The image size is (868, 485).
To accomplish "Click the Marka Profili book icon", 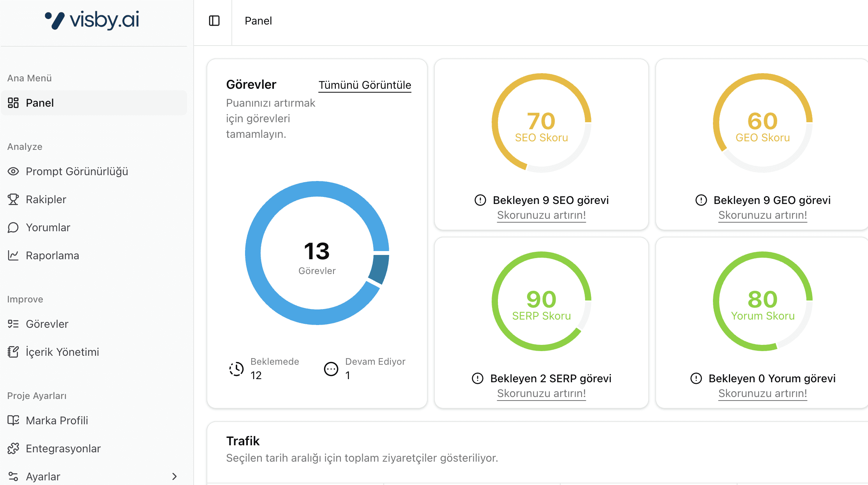I will point(13,420).
